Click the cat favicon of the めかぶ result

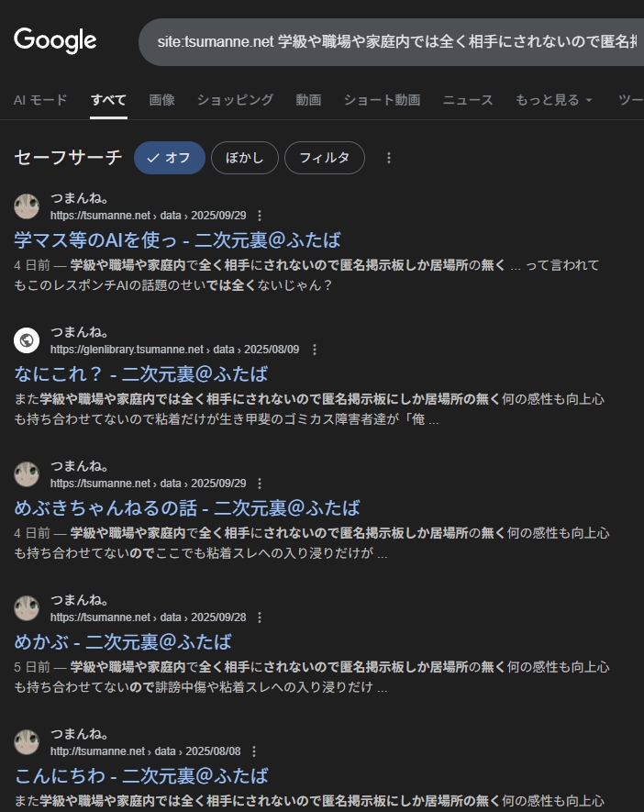[27, 608]
